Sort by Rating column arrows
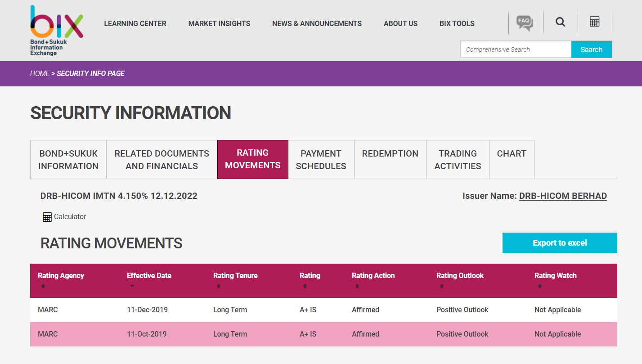The image size is (642, 364). pos(305,286)
